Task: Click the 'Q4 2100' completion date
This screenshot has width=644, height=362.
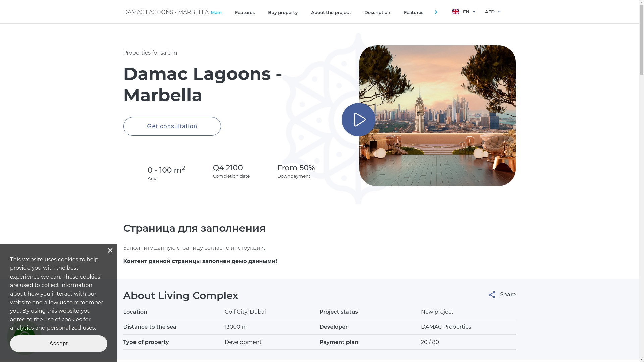Action: click(x=227, y=168)
